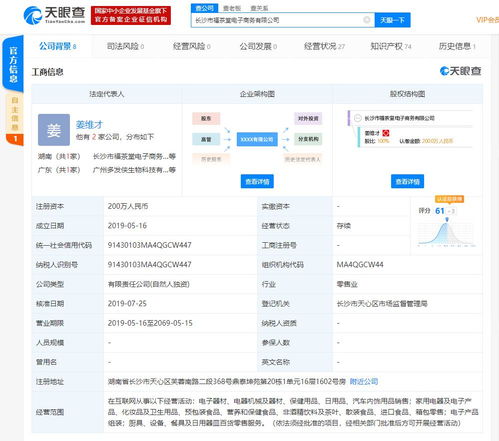
Task: Click 有限责任公司(自然人独资) company type
Action: 148,284
